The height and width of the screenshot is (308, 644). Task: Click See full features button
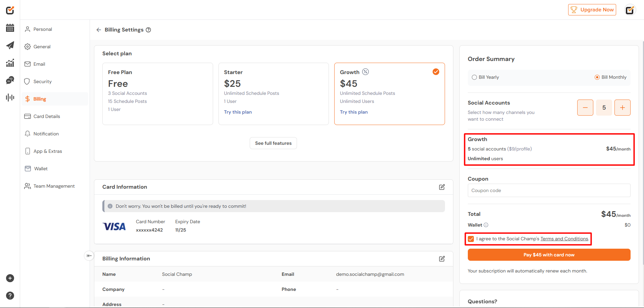(273, 143)
